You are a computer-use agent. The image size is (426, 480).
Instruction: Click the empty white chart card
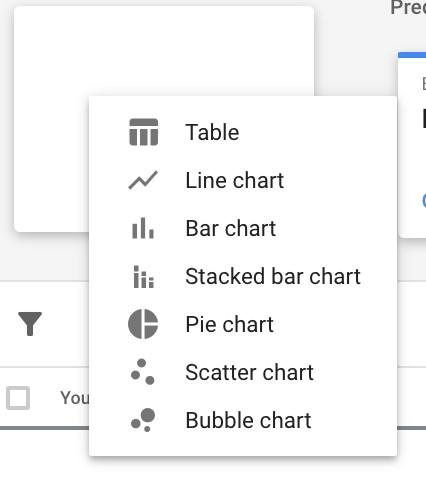tap(164, 51)
